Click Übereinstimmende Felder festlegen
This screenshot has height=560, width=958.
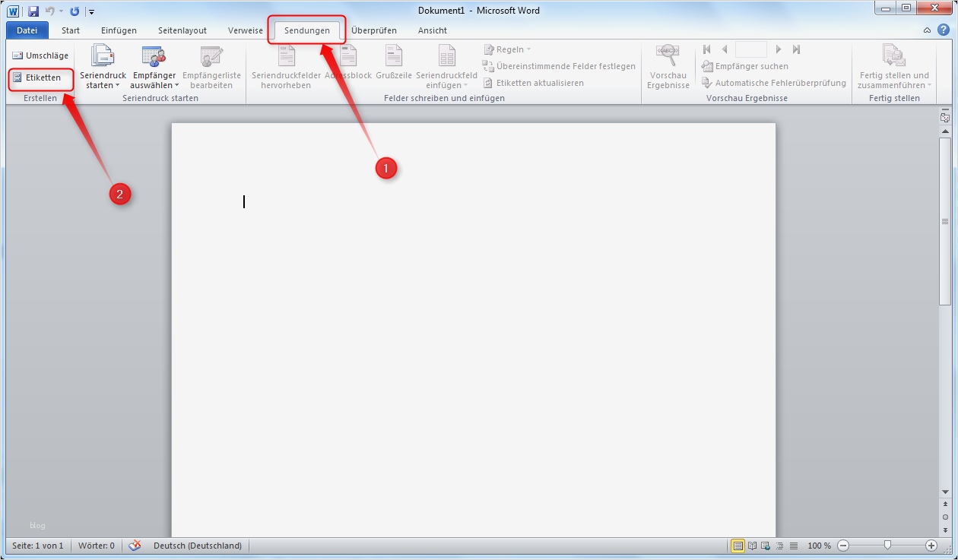[560, 66]
